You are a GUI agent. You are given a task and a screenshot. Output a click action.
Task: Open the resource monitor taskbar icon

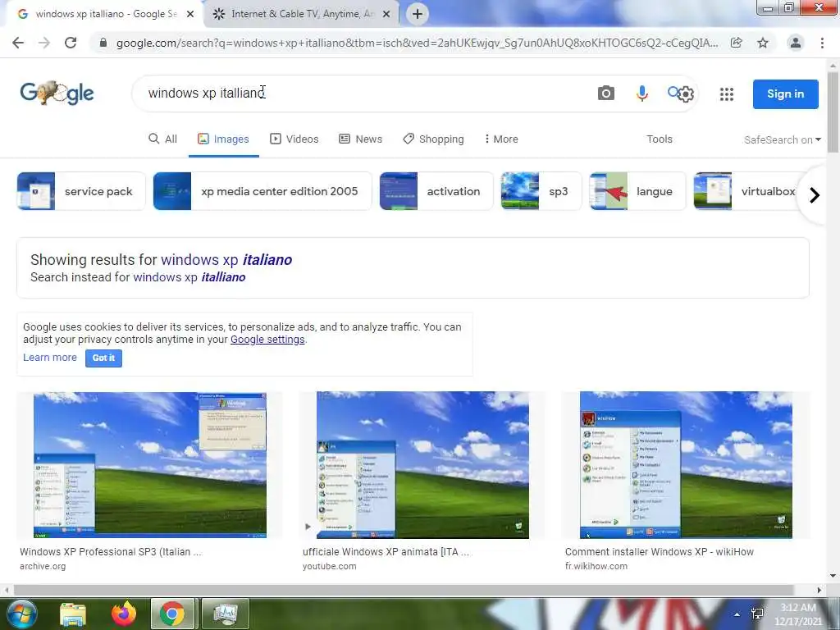pos(225,614)
